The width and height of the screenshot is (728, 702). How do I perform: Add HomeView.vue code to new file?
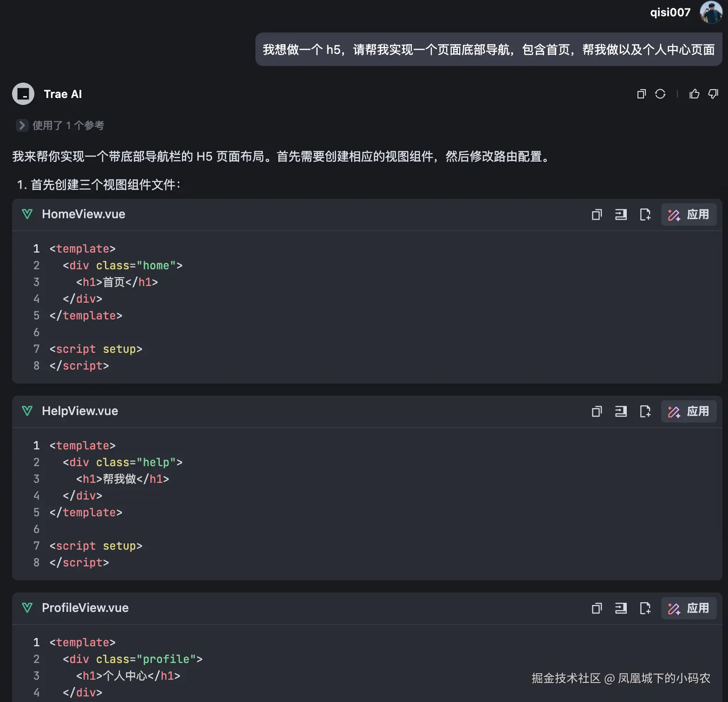pyautogui.click(x=645, y=214)
